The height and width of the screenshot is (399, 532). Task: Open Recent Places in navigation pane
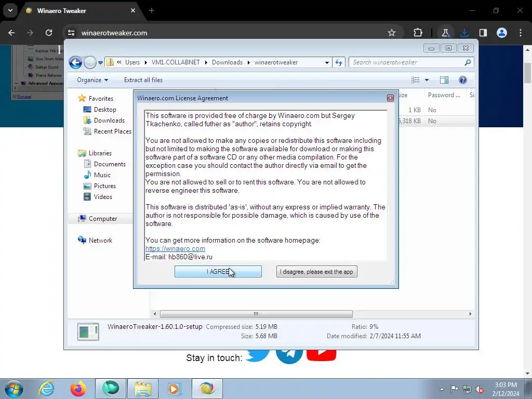112,131
